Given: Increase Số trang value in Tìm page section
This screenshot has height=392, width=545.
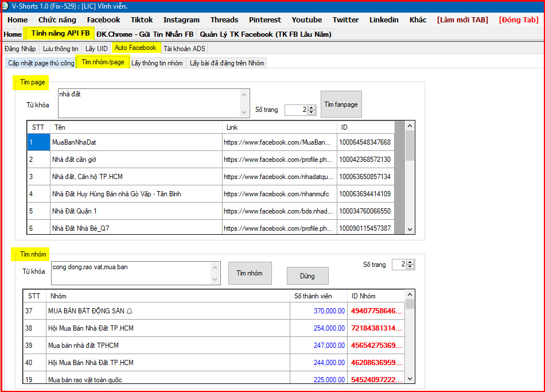Looking at the screenshot, I should pos(312,107).
